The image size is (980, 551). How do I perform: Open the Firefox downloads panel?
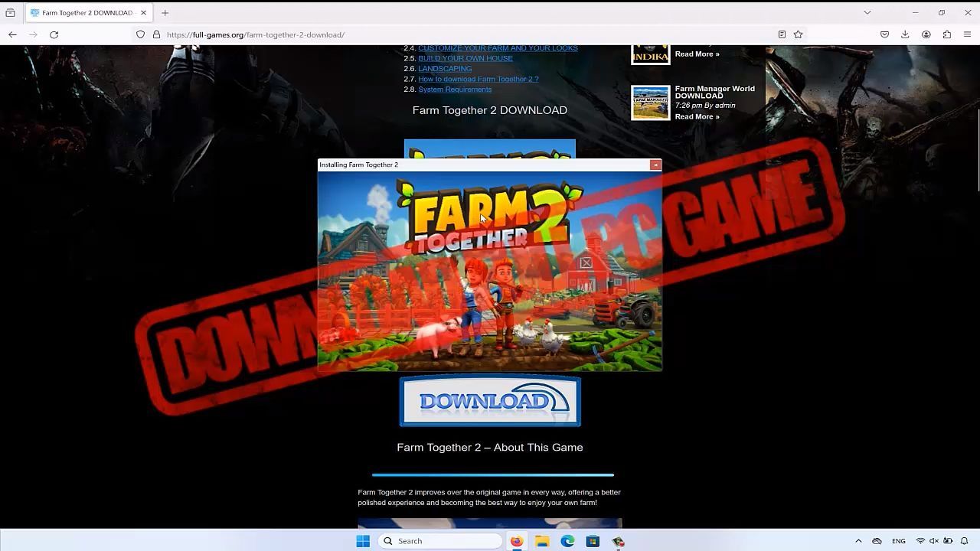905,34
